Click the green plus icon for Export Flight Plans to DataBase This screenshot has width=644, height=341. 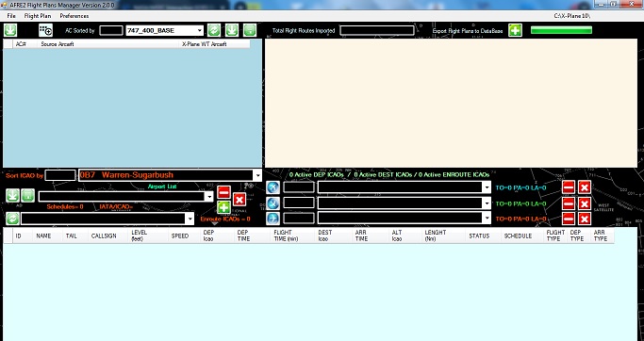coord(515,30)
